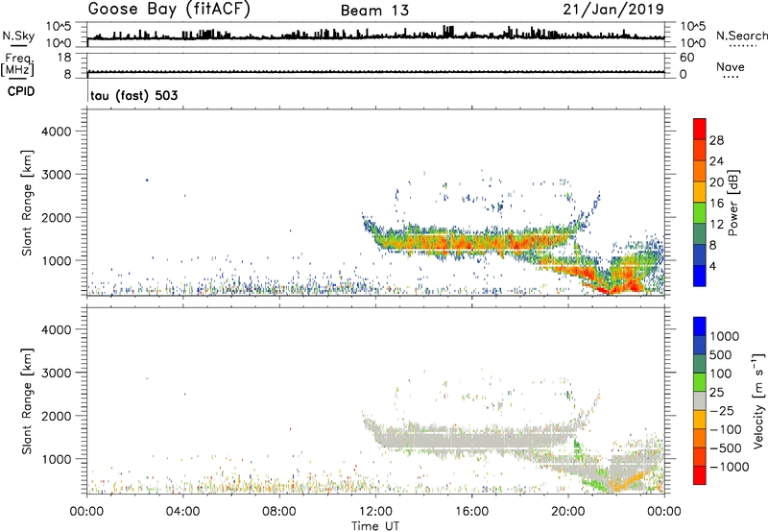Click the 'Goose Bay (fitACF)' title text
This screenshot has height=532, width=768.
point(169,10)
